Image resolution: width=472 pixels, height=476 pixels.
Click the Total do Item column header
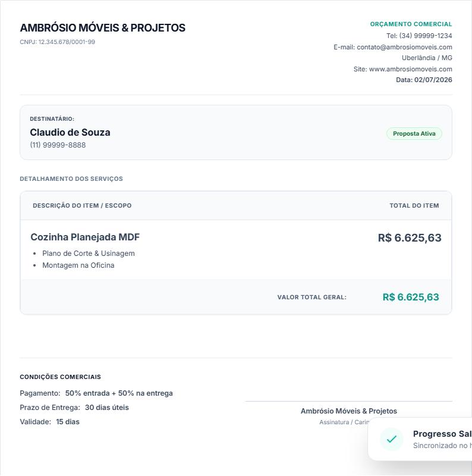pos(414,205)
